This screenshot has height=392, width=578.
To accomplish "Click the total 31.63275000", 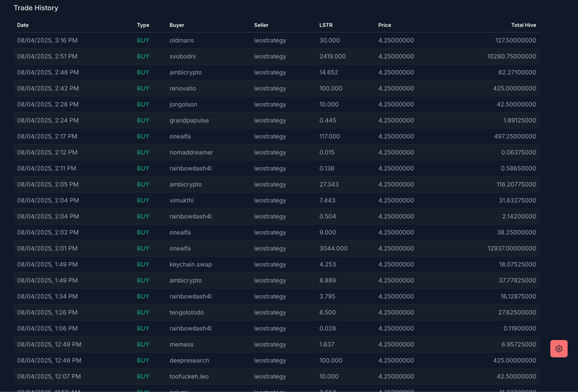I will coord(518,200).
